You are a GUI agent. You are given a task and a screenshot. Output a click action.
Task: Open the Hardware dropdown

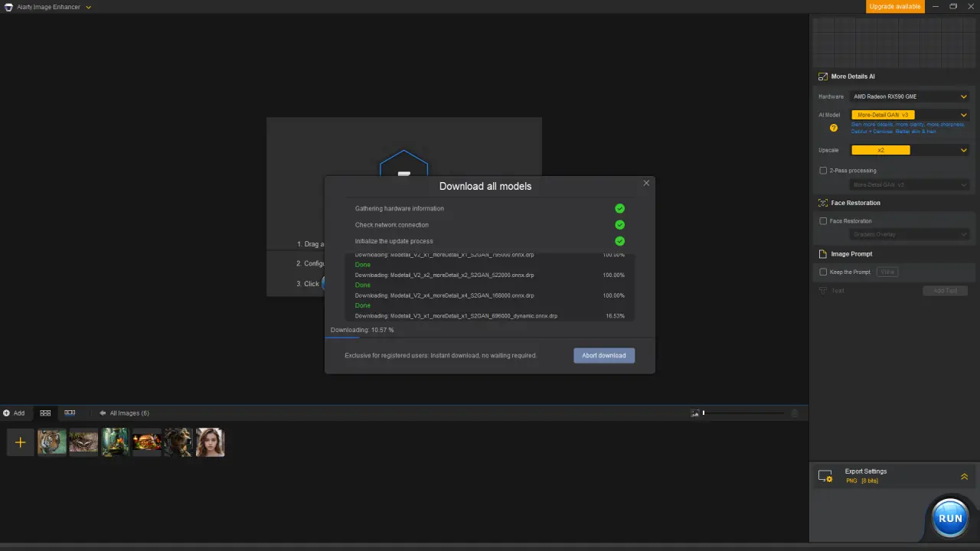[x=910, y=96]
